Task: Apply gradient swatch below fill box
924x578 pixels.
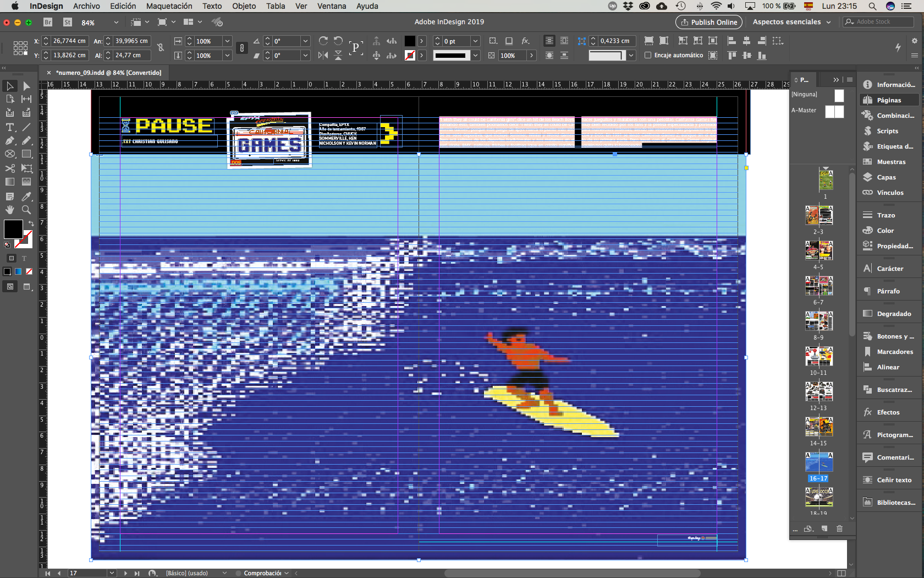Action: click(18, 271)
